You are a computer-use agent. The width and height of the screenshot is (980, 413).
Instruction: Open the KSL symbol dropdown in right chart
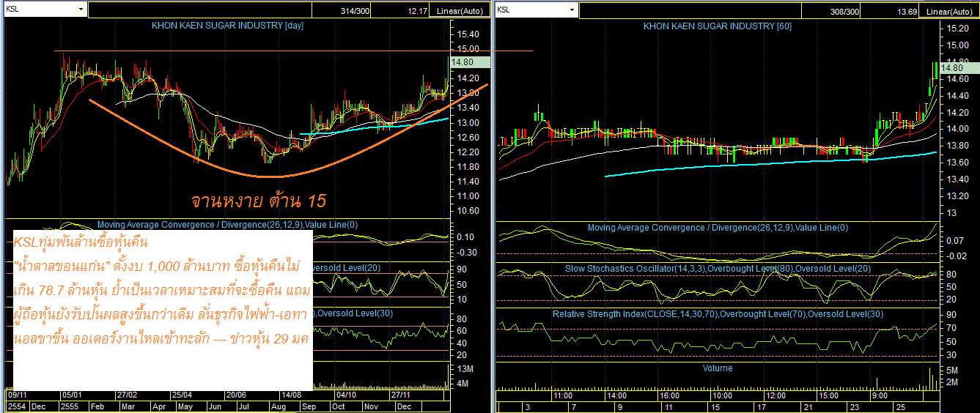pyautogui.click(x=572, y=10)
